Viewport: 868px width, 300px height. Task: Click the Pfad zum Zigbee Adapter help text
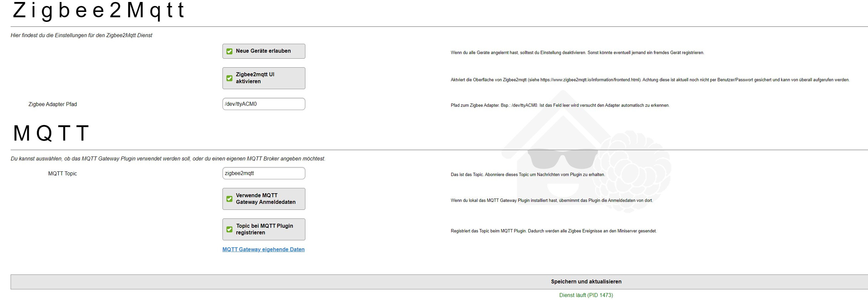tap(560, 105)
